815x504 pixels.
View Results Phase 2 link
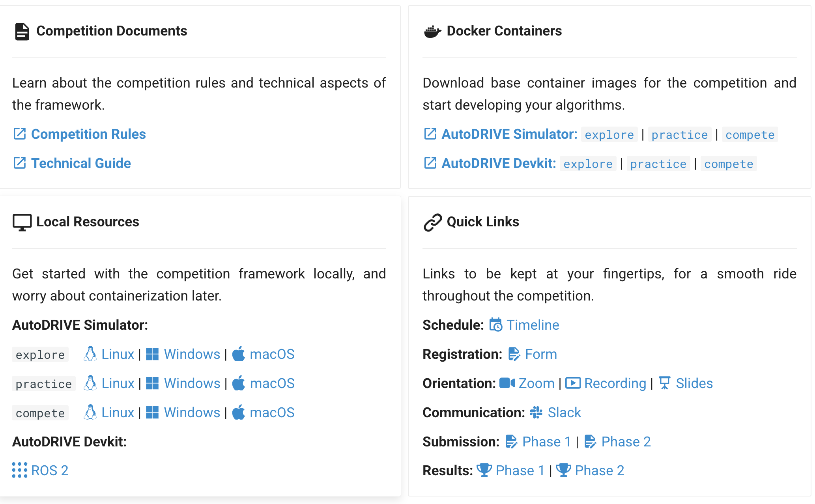(x=599, y=470)
